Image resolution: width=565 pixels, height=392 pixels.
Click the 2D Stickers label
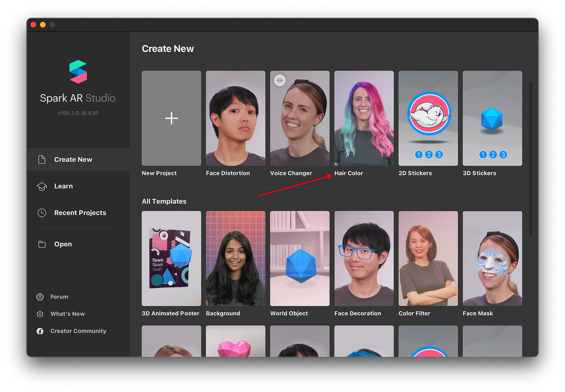pos(415,173)
